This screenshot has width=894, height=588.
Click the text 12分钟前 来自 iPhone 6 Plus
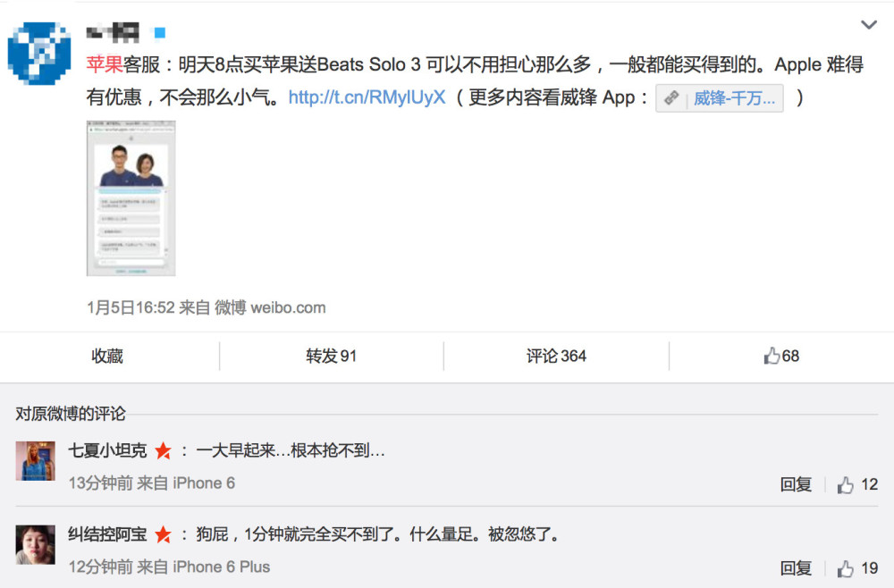tap(169, 567)
